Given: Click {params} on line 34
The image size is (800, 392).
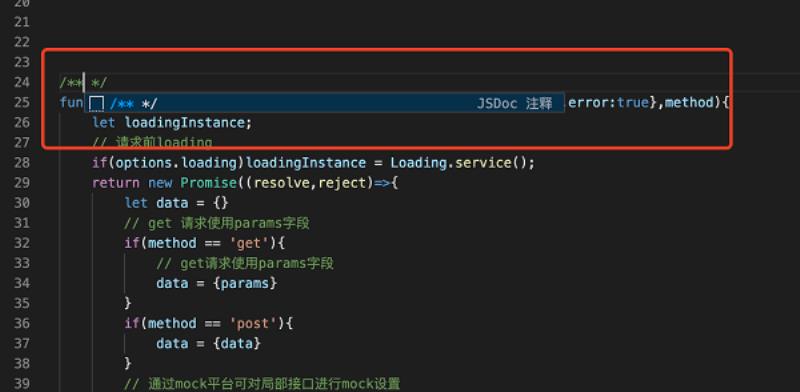Looking at the screenshot, I should 245,283.
